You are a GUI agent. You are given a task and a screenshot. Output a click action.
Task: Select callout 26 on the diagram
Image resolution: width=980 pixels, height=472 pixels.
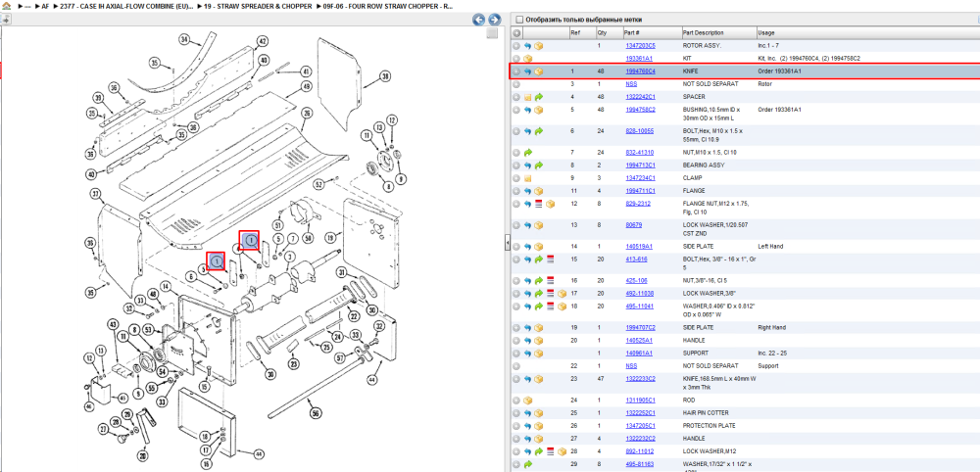307,113
